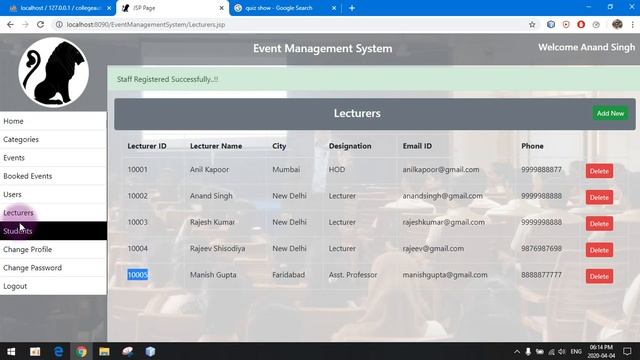Viewport: 640px width, 360px height.
Task: Click the Welcome Anand Singh text
Action: pos(587,47)
